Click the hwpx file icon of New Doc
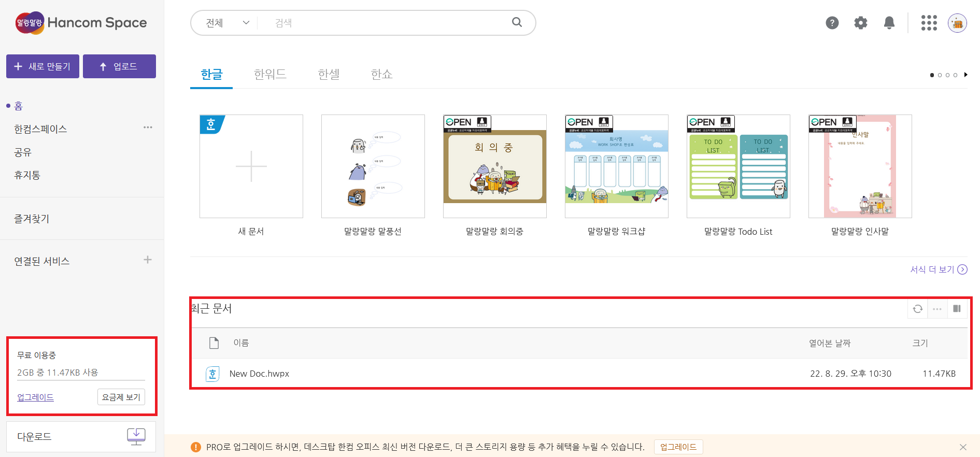980x457 pixels. pyautogui.click(x=212, y=374)
